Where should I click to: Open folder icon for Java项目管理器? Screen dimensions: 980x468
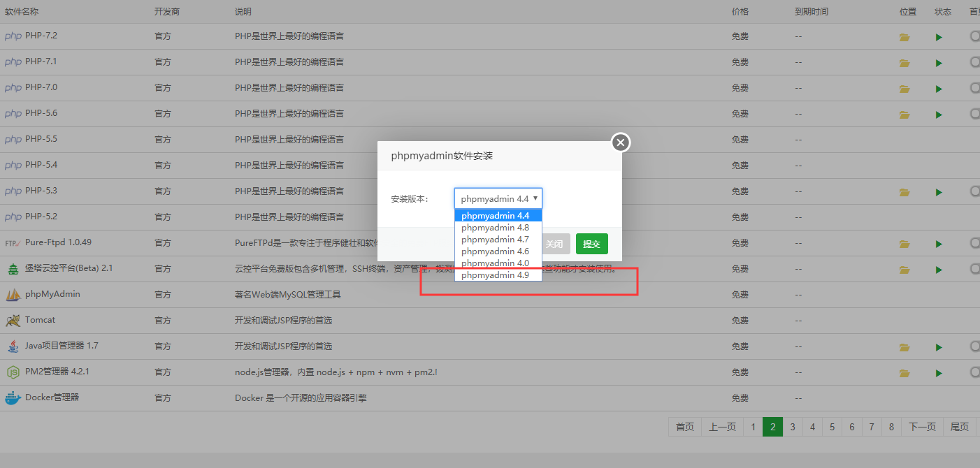905,347
